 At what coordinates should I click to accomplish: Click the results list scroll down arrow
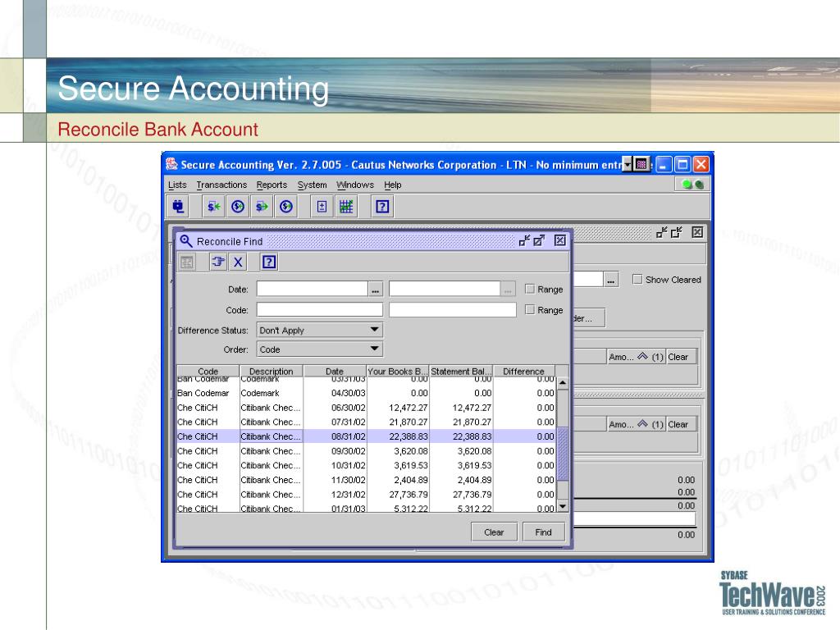(563, 506)
